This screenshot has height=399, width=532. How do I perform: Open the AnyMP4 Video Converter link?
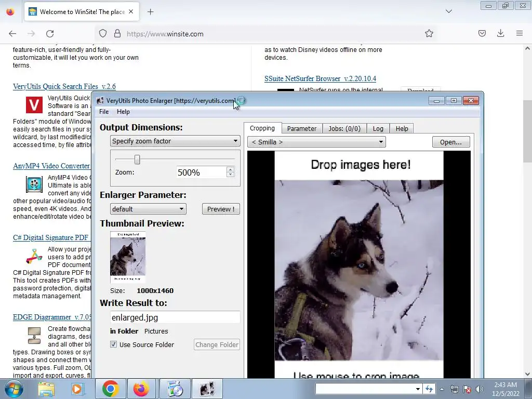[x=51, y=166]
